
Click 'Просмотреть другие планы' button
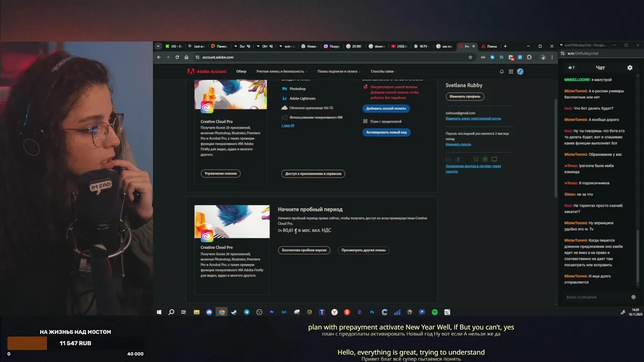(x=363, y=250)
